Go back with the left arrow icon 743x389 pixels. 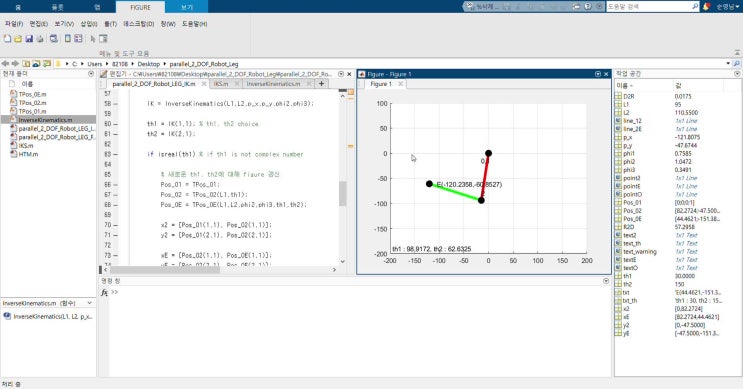5,63
